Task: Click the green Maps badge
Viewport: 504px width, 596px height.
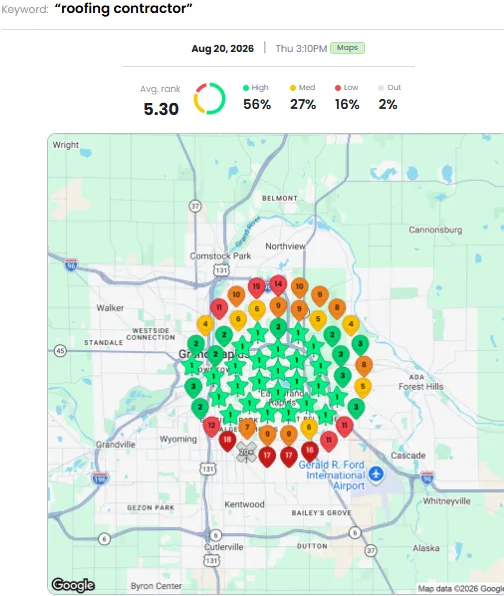Action: pyautogui.click(x=347, y=48)
